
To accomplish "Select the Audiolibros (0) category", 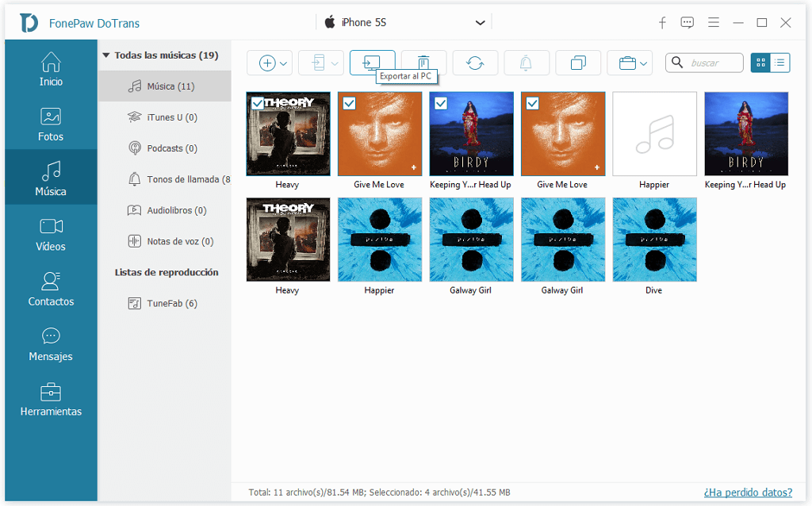I will 165,210.
